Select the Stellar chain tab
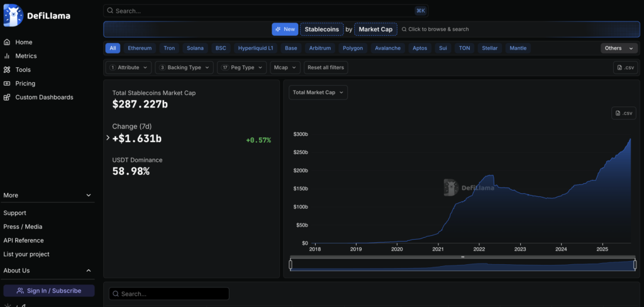Screen dimensions: 644x307 (x=489, y=48)
